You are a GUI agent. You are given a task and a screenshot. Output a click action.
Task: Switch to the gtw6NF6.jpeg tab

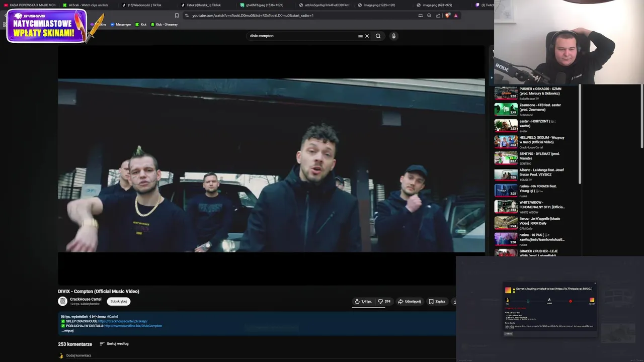pos(262,5)
